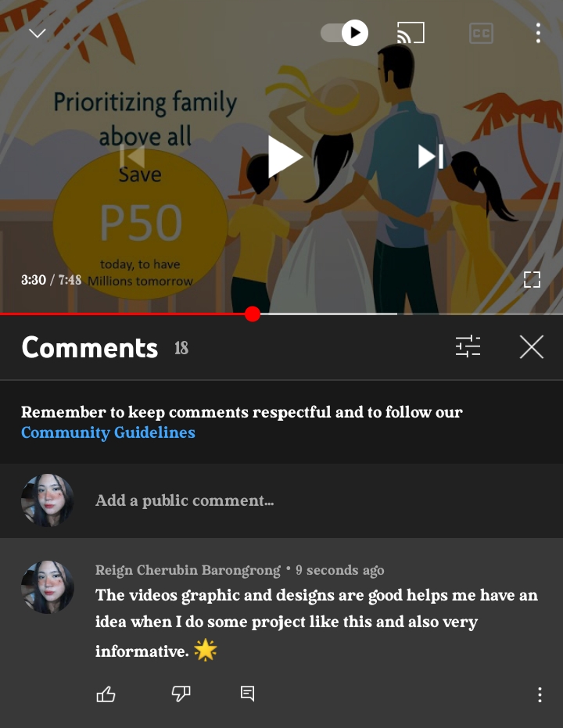Image resolution: width=563 pixels, height=728 pixels.
Task: Turn on closed captions with CC
Action: (x=481, y=34)
